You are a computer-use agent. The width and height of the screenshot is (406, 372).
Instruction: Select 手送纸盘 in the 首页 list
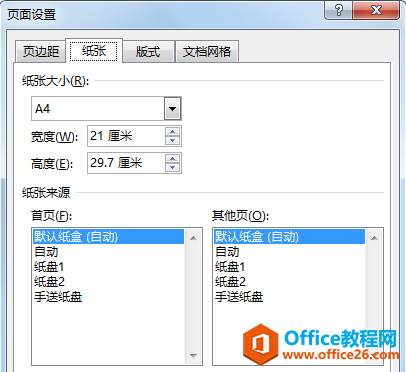point(108,297)
